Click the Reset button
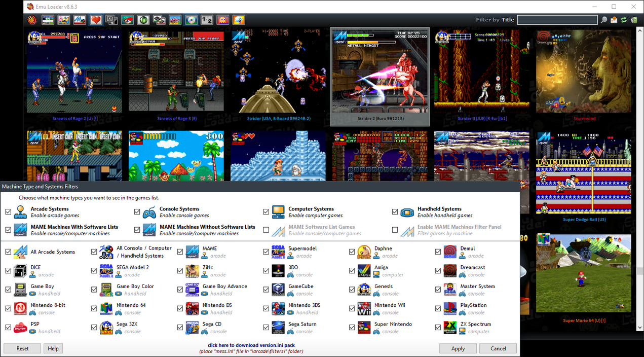Image resolution: width=644 pixels, height=357 pixels. [x=22, y=348]
